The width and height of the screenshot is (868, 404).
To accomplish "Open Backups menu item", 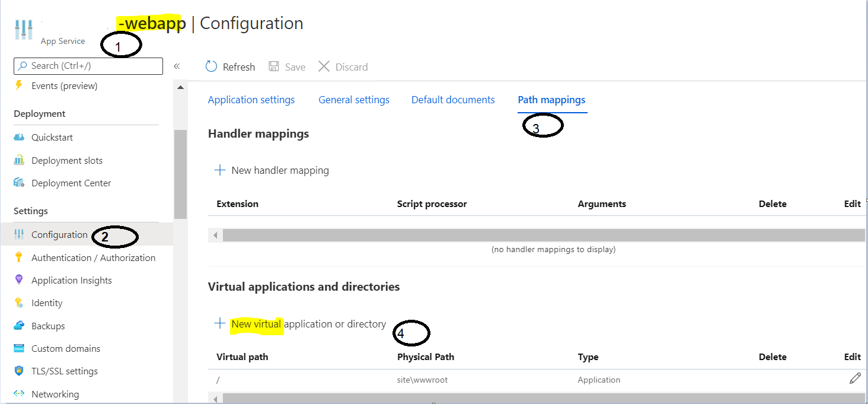I will click(48, 326).
